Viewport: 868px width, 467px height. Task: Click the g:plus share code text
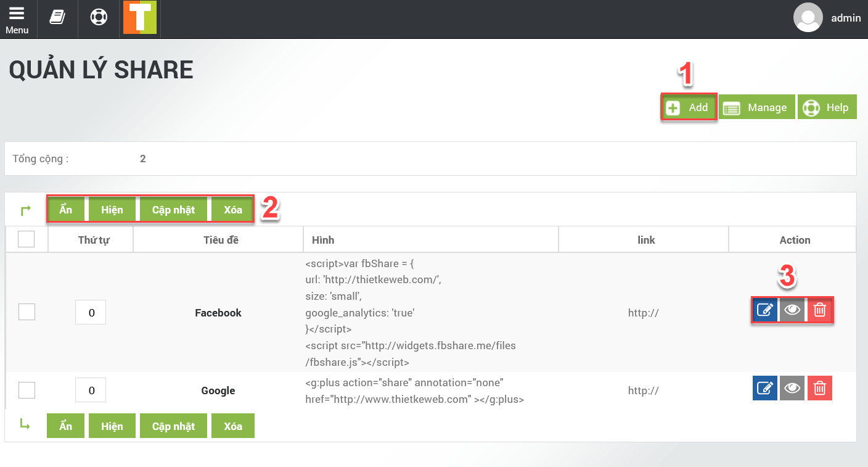point(414,391)
